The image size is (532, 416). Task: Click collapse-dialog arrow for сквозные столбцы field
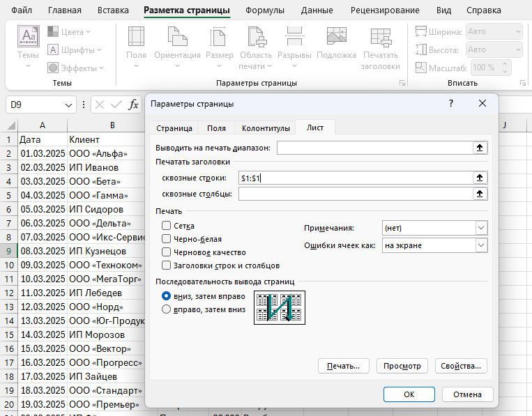click(x=479, y=194)
